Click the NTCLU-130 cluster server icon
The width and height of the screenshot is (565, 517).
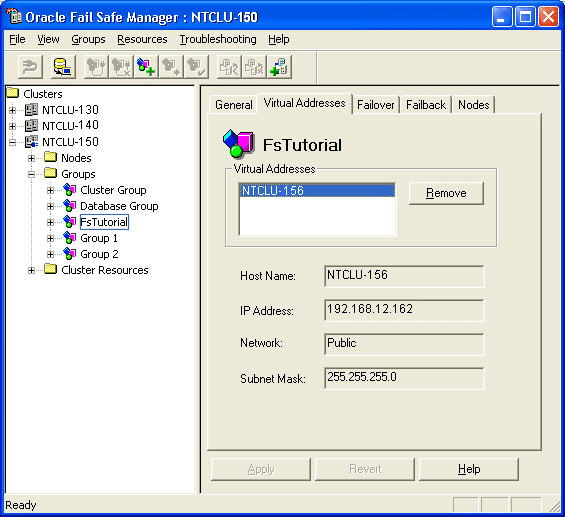pyautogui.click(x=31, y=109)
